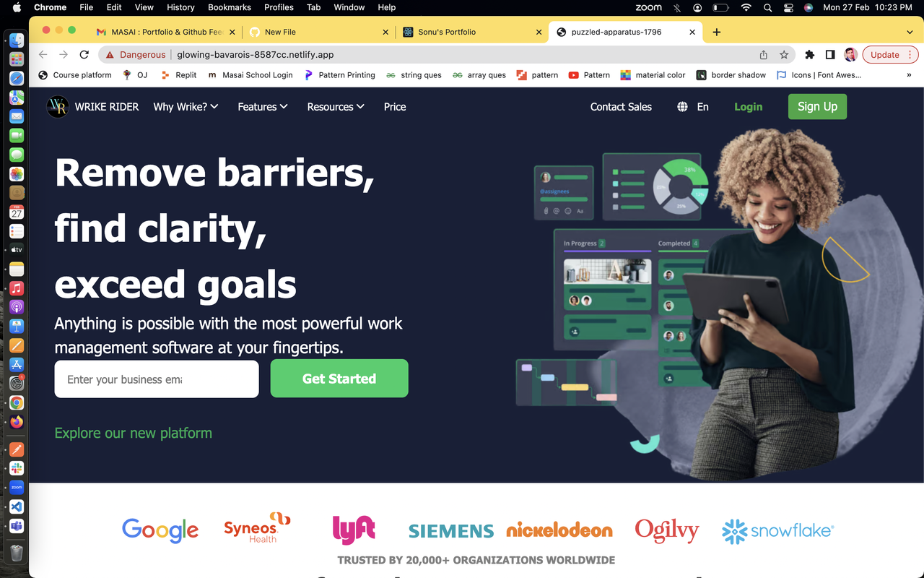Click the Wrike Rider logo icon
Viewport: 924px width, 578px height.
[58, 107]
